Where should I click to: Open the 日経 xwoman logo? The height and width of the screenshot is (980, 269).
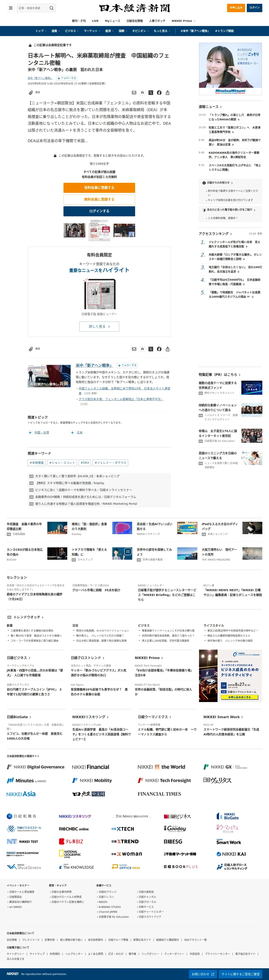point(127,854)
